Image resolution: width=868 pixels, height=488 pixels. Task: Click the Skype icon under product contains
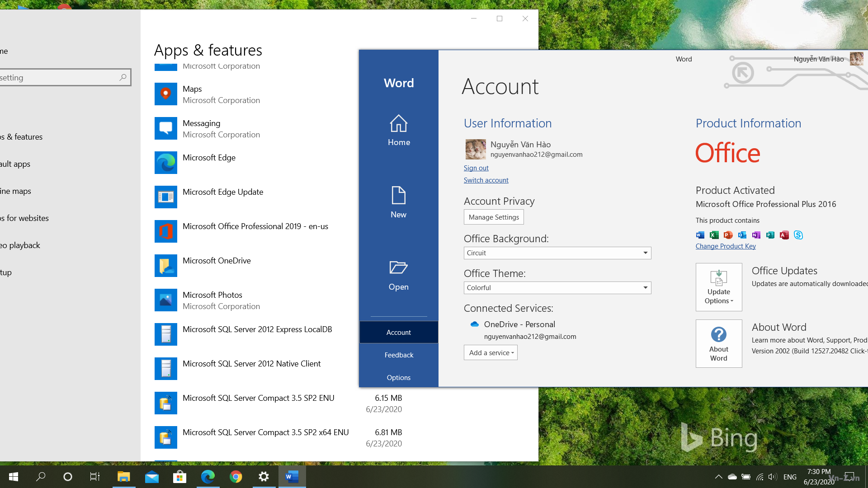pyautogui.click(x=798, y=235)
